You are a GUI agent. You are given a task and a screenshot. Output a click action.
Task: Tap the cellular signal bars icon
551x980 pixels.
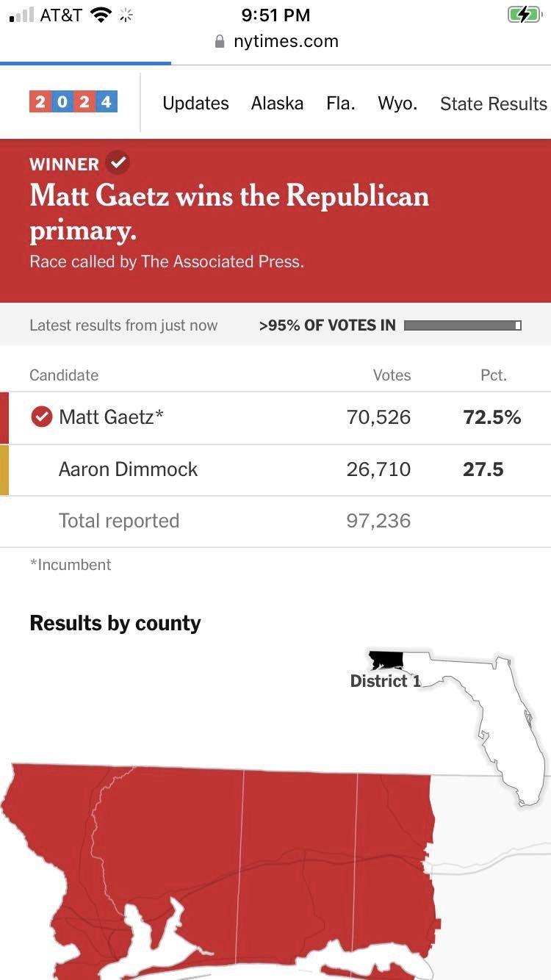[x=22, y=15]
